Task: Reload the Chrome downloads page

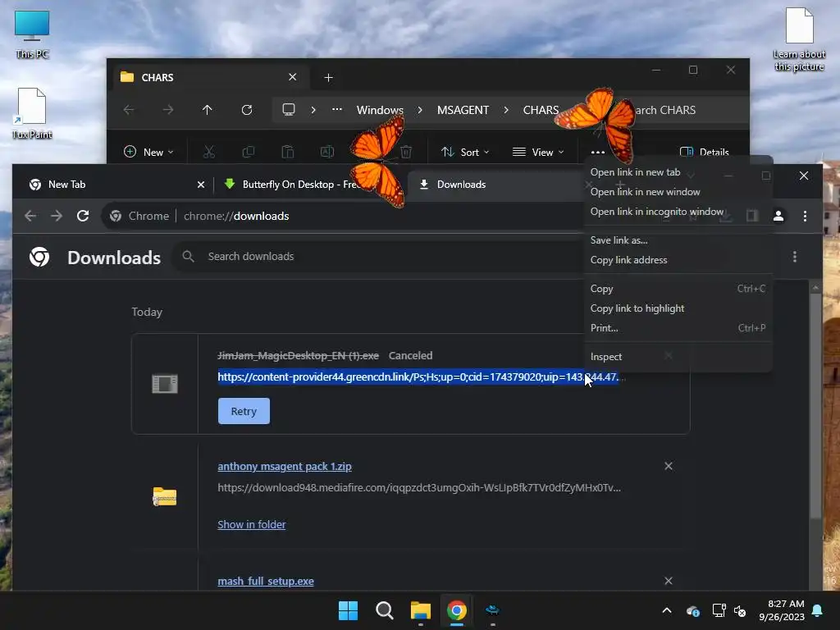Action: pyautogui.click(x=83, y=216)
